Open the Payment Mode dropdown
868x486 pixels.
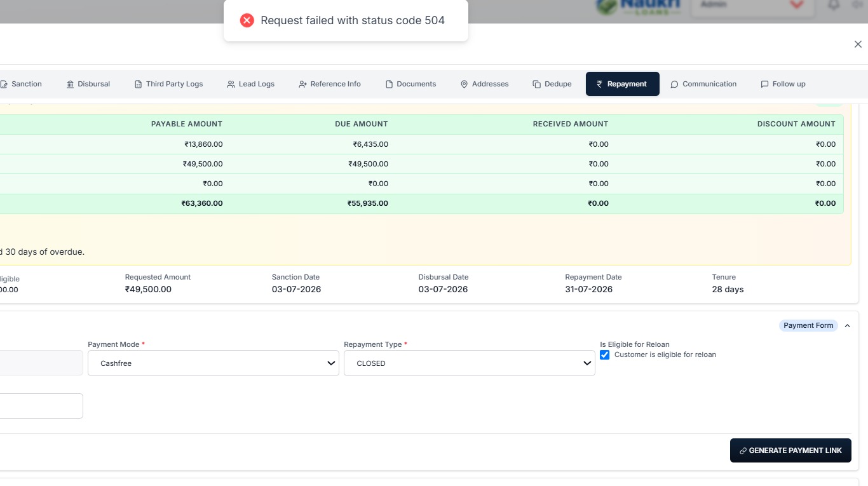pos(214,363)
